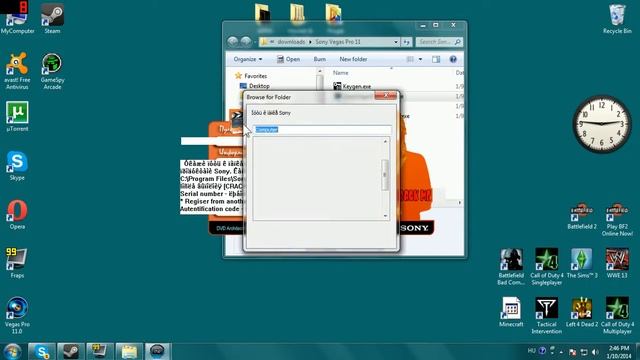Screen dimensions: 640x360
Task: Open Skype from the taskbar
Action: [42, 351]
